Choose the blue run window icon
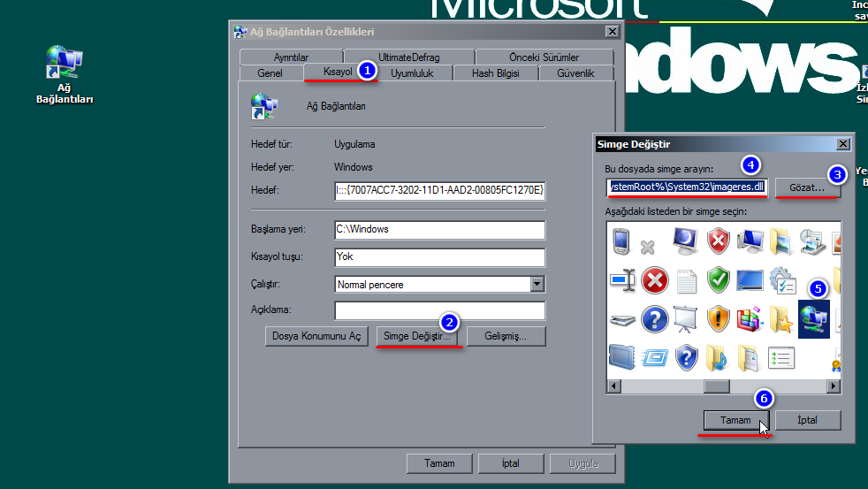868x489 pixels. pyautogui.click(x=655, y=358)
